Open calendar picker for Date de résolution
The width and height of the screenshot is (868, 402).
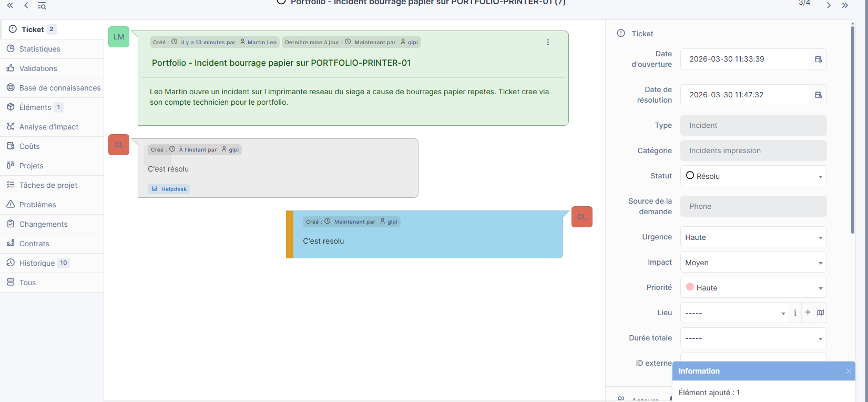[x=818, y=95]
